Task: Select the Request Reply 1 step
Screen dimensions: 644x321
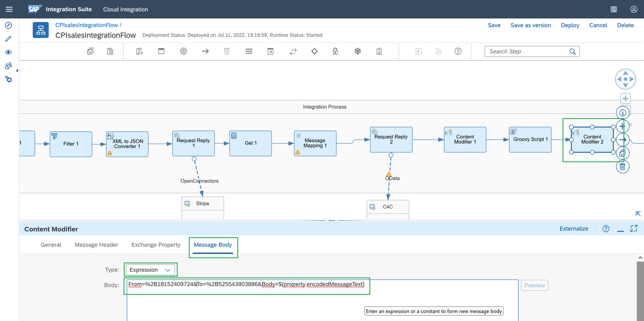Action: (193, 143)
